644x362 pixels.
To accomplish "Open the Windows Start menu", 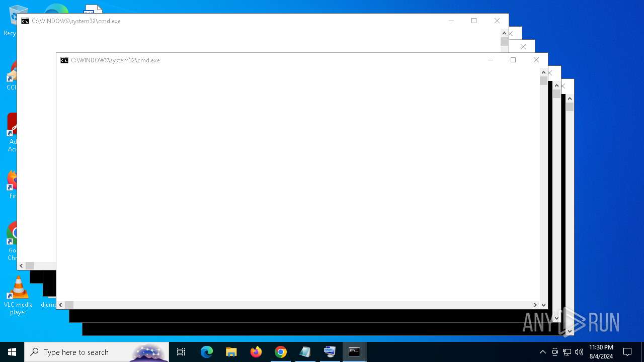I will 12,352.
